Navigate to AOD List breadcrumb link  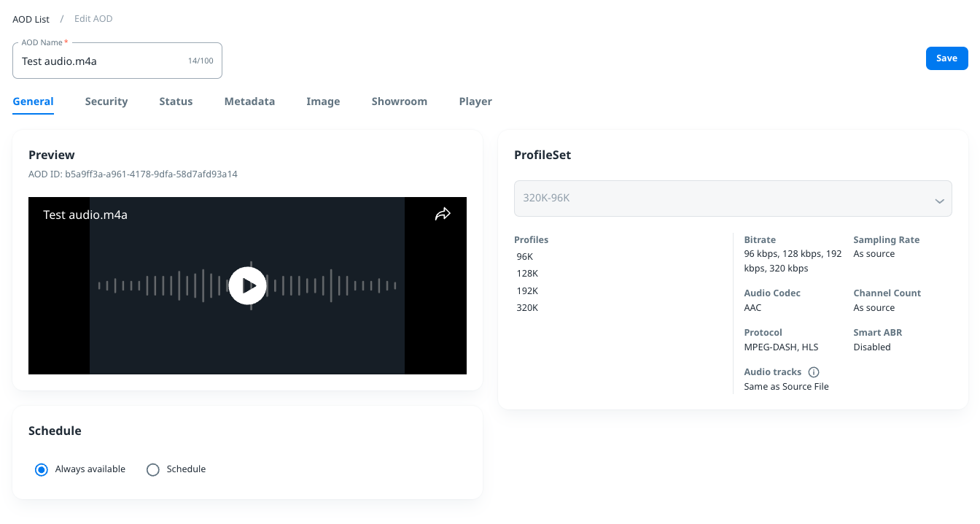[31, 19]
